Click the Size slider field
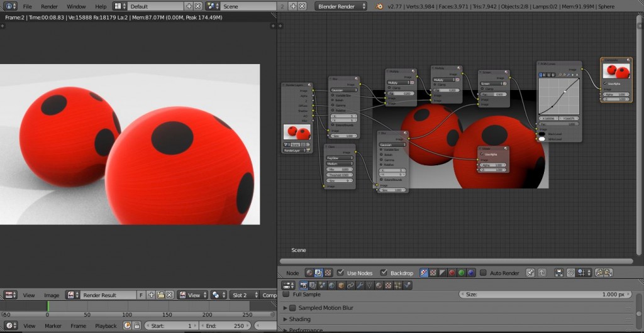The width and height of the screenshot is (644, 333). coord(544,294)
